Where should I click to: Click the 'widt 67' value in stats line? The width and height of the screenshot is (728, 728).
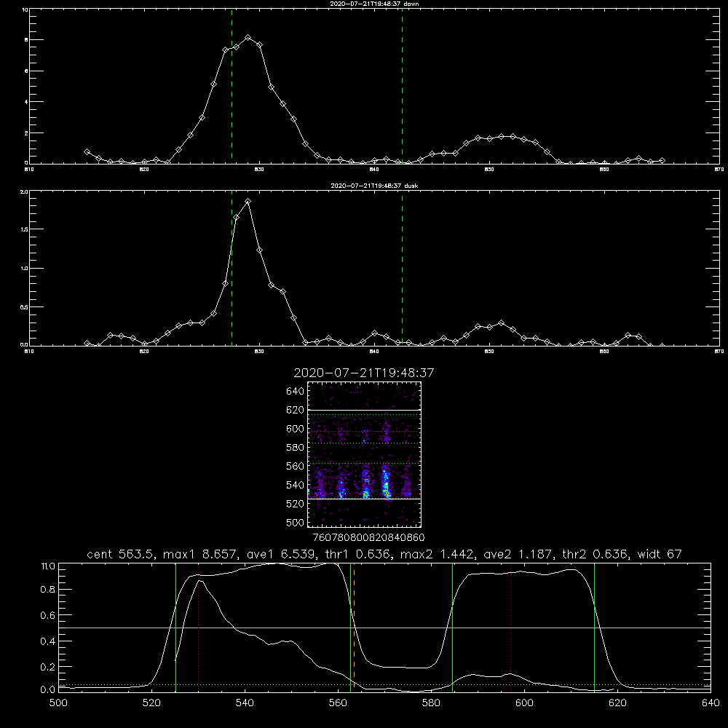(660, 554)
